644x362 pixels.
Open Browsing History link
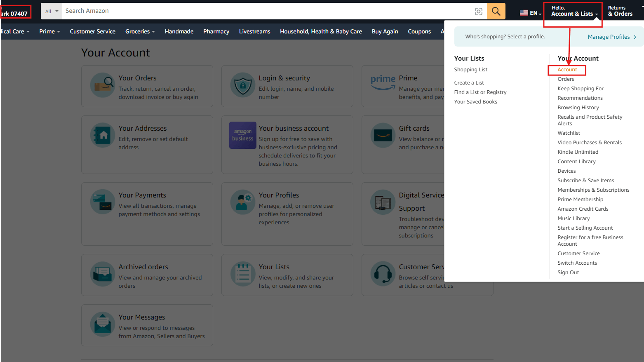coord(578,108)
